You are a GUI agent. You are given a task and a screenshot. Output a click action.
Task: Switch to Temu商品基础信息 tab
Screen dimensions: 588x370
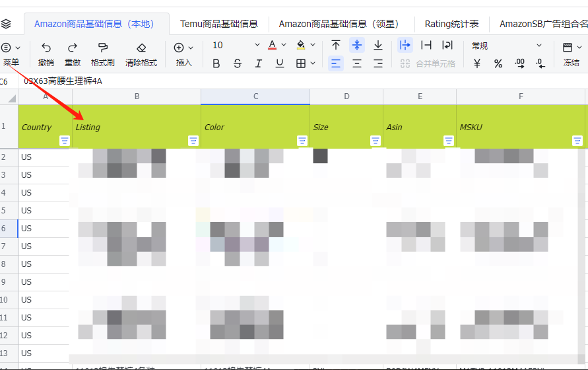click(x=218, y=24)
